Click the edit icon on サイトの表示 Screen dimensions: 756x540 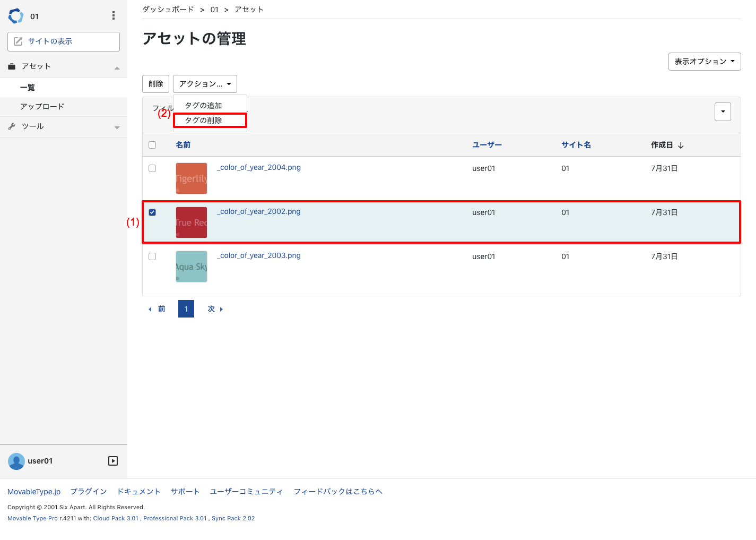click(18, 41)
